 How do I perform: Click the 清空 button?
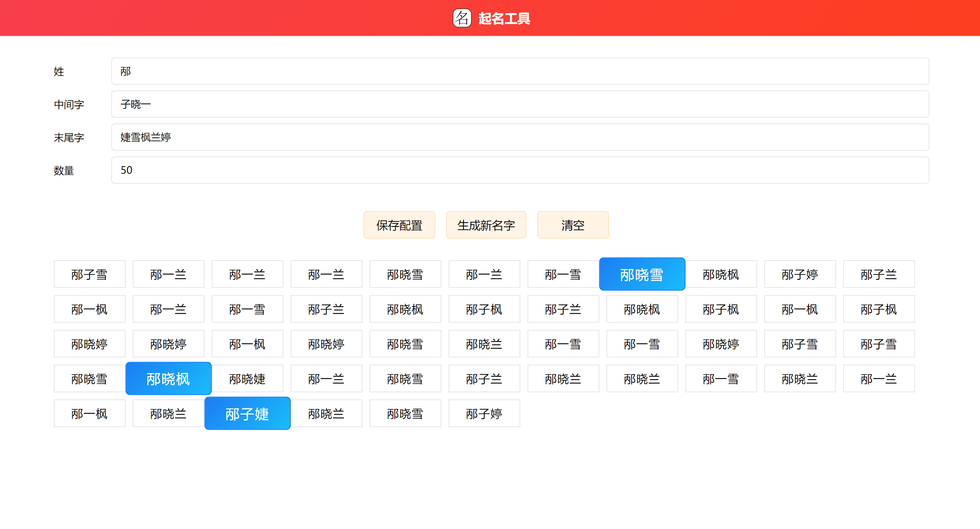573,225
